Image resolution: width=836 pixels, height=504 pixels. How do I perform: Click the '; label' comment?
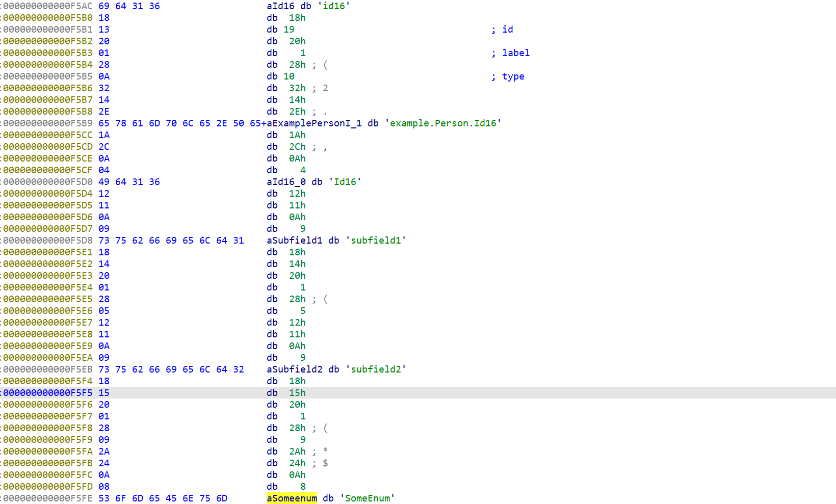pos(510,53)
